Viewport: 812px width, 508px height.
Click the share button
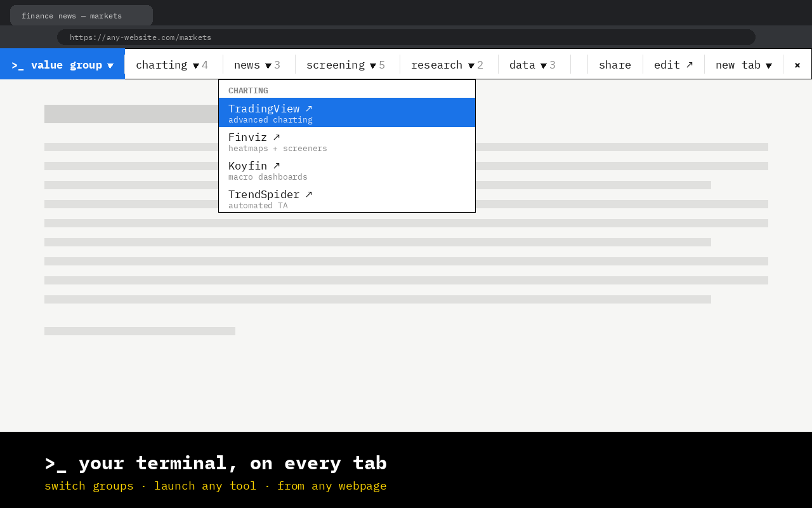615,65
